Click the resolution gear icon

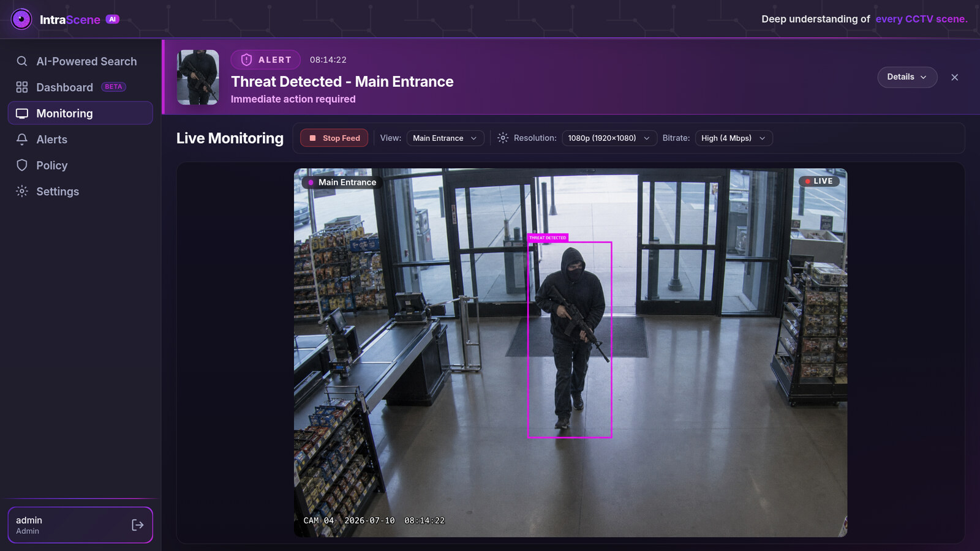point(503,138)
